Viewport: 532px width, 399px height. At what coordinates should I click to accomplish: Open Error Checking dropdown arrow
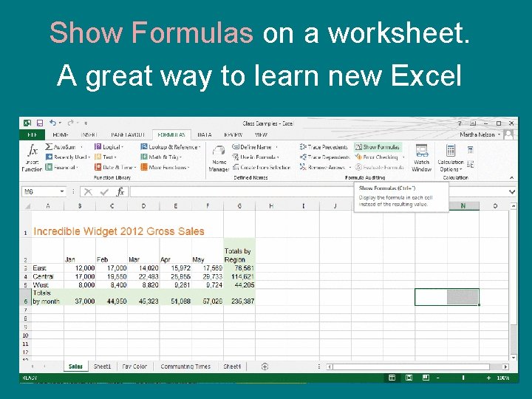(403, 157)
